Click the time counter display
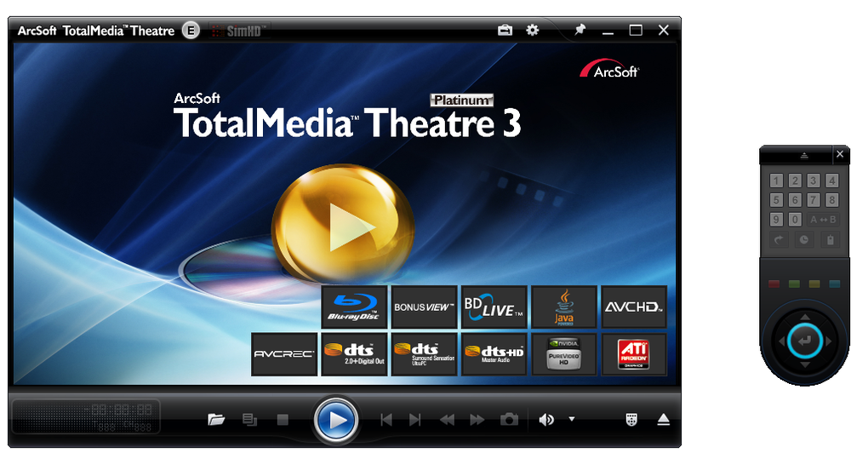The height and width of the screenshot is (470, 868). [x=86, y=416]
